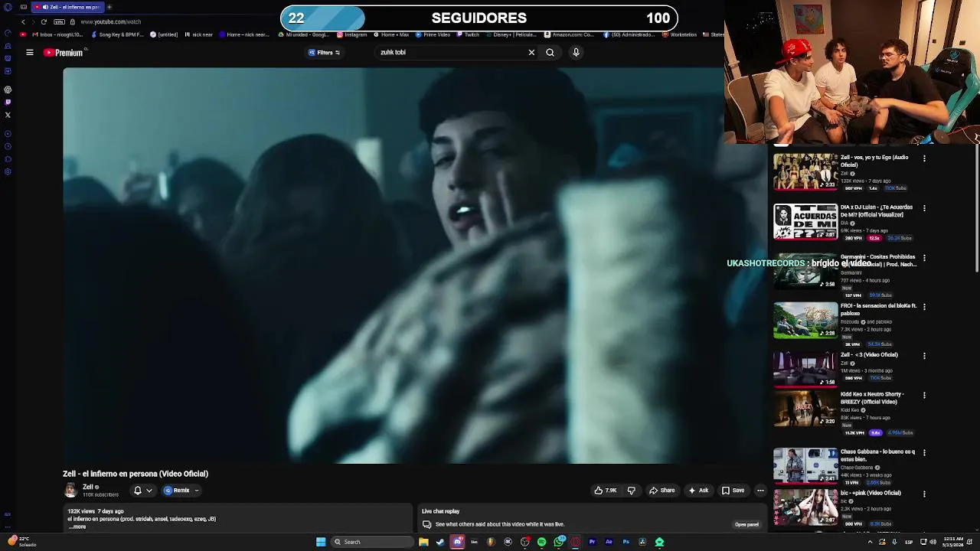
Task: Open the Prime Video bookmark
Action: click(x=433, y=34)
